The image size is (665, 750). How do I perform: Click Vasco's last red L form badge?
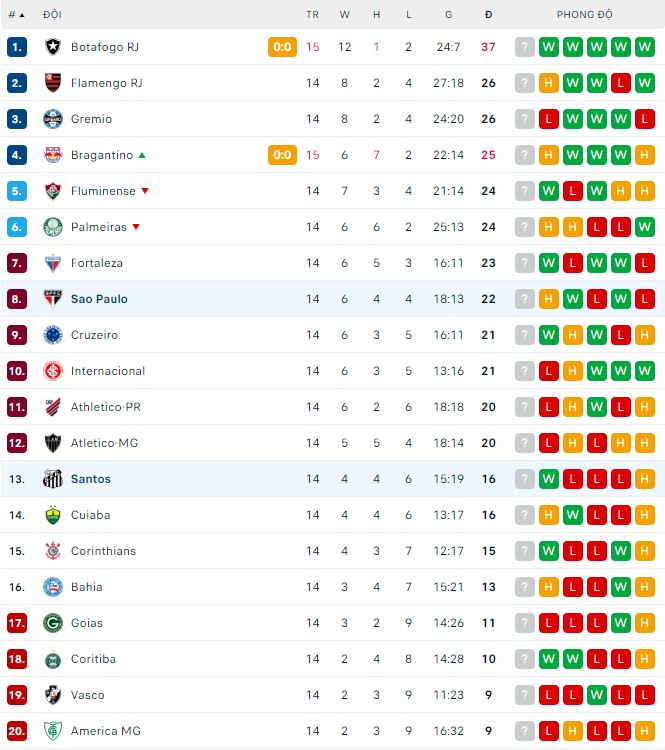(x=644, y=695)
